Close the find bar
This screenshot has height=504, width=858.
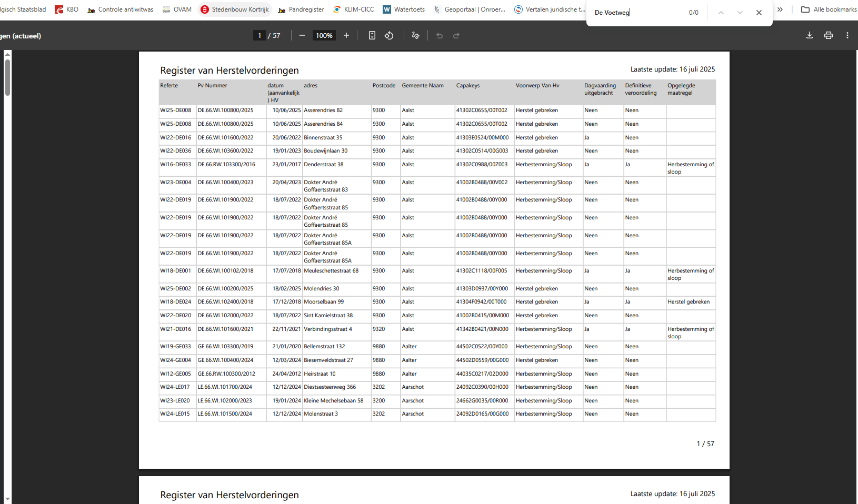[759, 13]
